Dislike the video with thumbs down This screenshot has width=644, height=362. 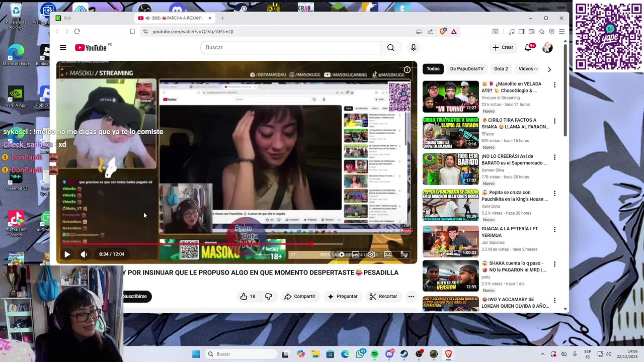tap(268, 297)
